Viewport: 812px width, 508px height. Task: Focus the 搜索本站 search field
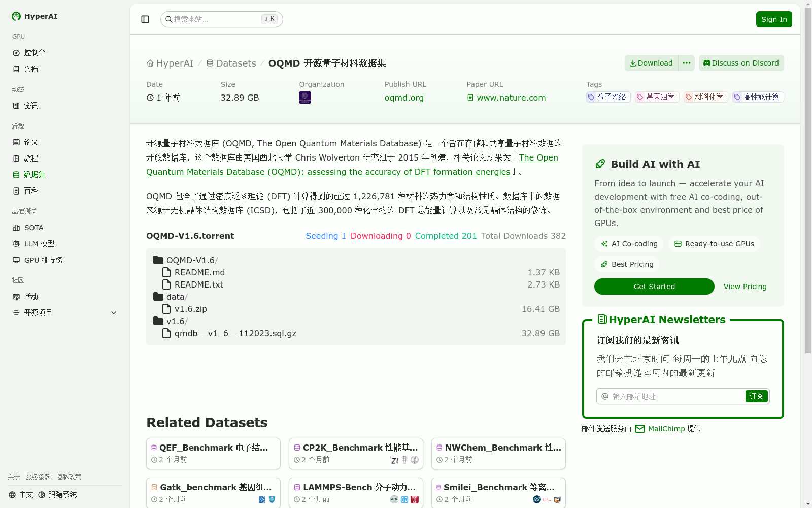click(x=222, y=19)
